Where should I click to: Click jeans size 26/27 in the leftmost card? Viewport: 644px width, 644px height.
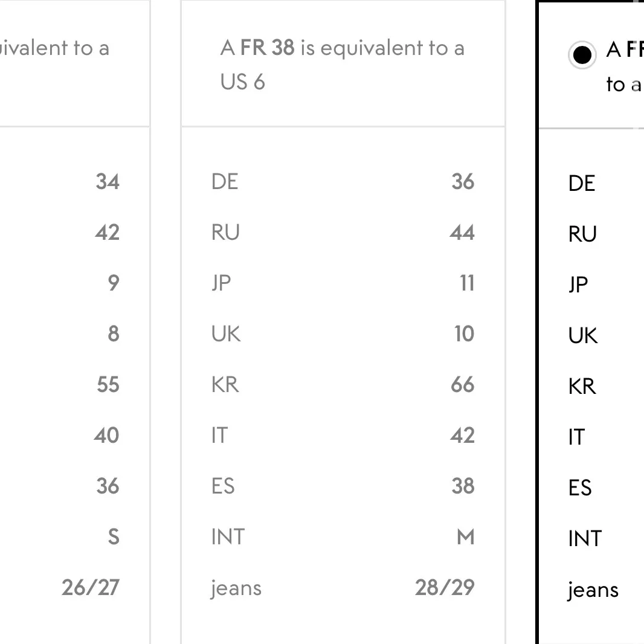(91, 588)
